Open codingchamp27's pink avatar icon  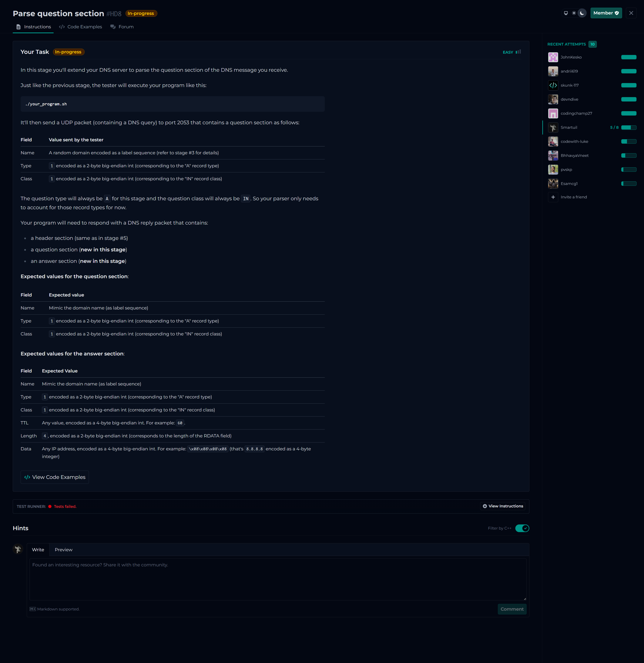click(553, 113)
